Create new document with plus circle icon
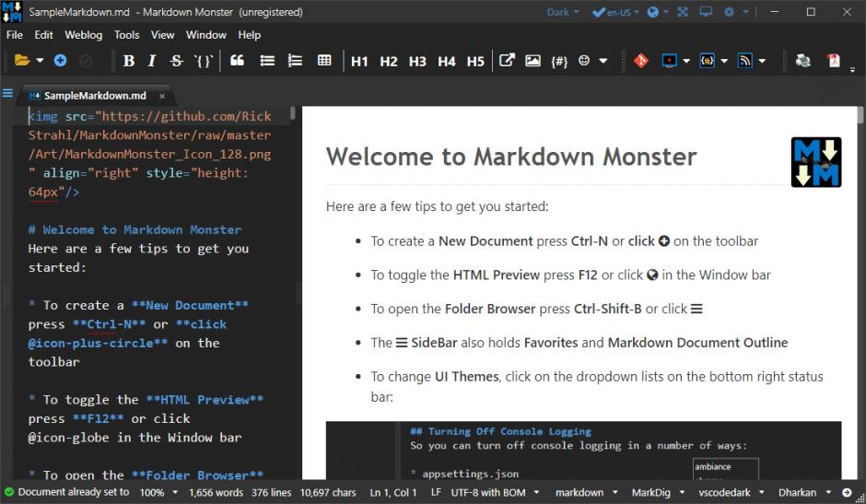This screenshot has height=504, width=866. click(x=60, y=60)
